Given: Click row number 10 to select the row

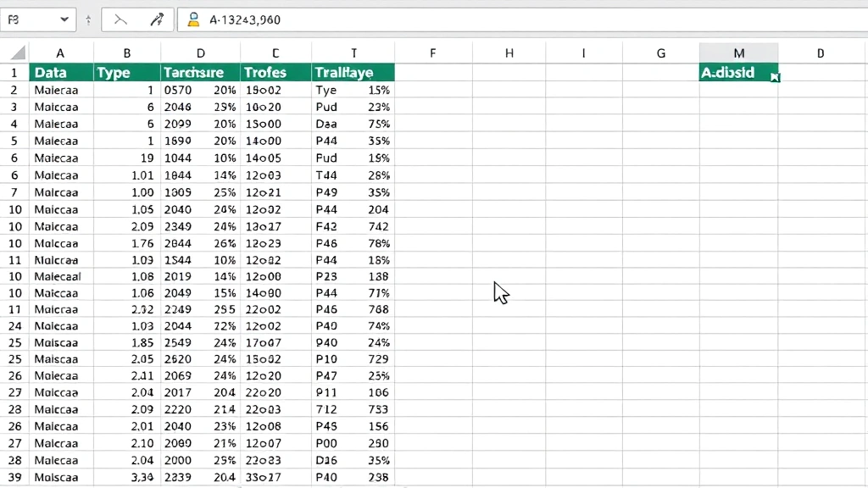Looking at the screenshot, I should tap(14, 209).
